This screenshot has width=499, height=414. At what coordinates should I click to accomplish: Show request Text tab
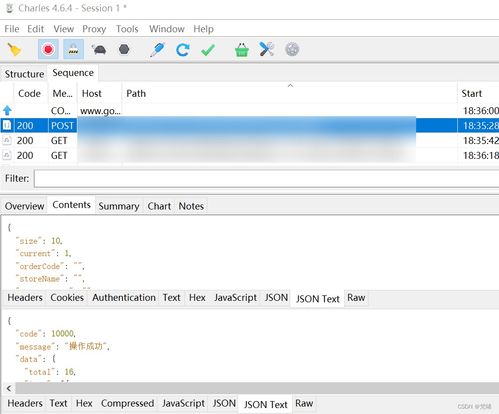tap(171, 297)
